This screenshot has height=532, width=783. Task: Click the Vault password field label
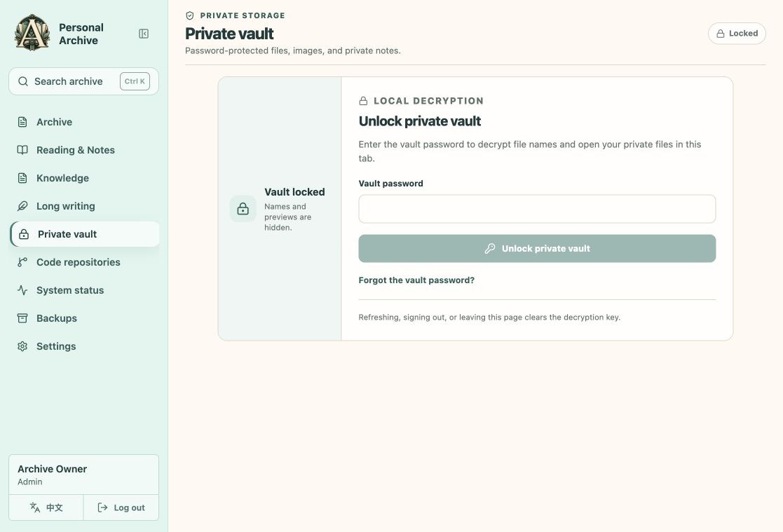pyautogui.click(x=390, y=184)
